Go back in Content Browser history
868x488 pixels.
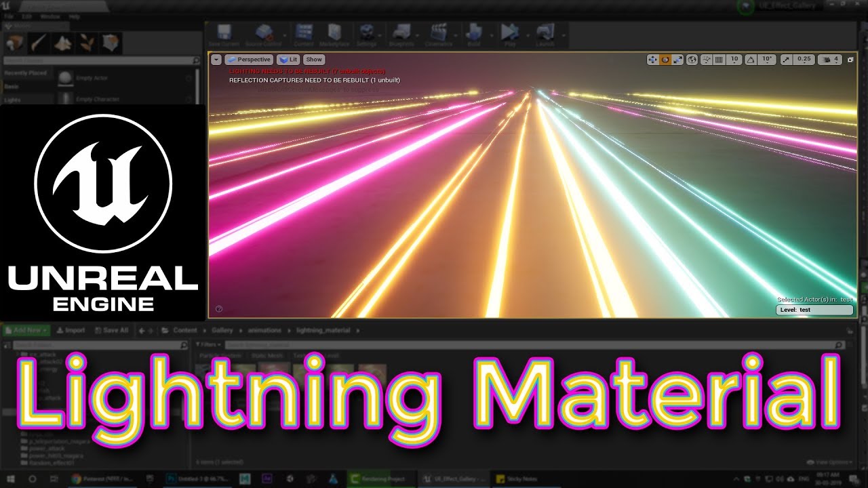[142, 331]
